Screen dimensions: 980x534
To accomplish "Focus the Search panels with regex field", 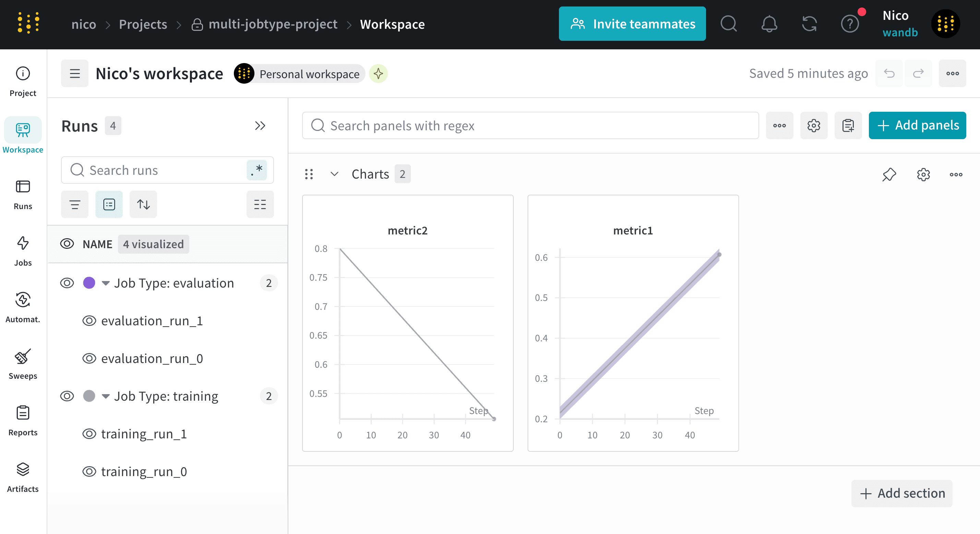I will point(530,125).
